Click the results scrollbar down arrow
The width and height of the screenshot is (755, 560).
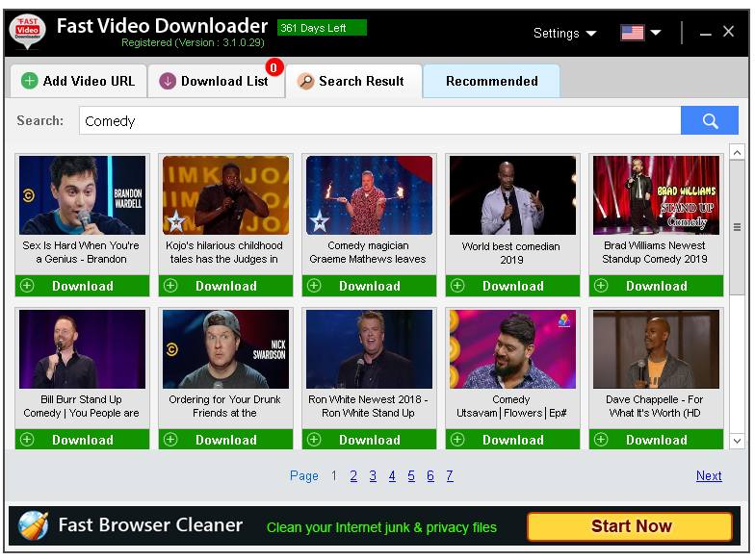pyautogui.click(x=737, y=441)
